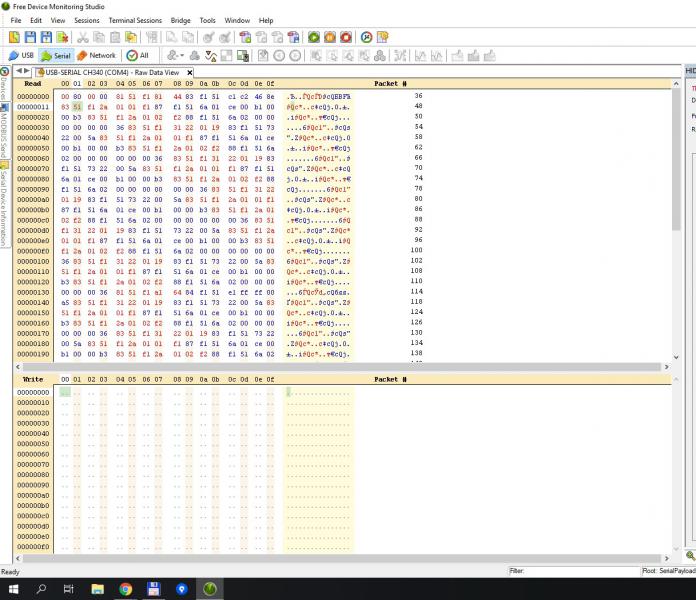Toggle the Network device filter
696x600 pixels.
tap(96, 55)
